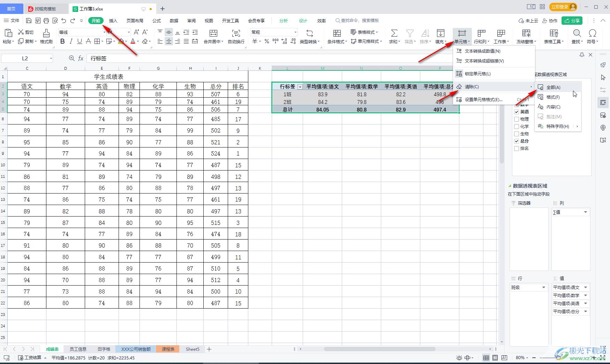The width and height of the screenshot is (610, 364).
Task: Choose 内容(C) in the clear submenu
Action: click(558, 107)
